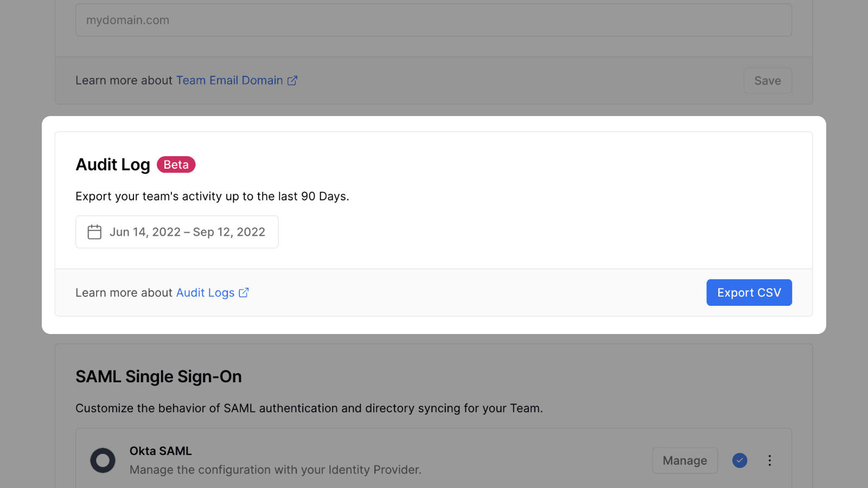
Task: Click the Identity Provider configuration description
Action: [x=275, y=470]
